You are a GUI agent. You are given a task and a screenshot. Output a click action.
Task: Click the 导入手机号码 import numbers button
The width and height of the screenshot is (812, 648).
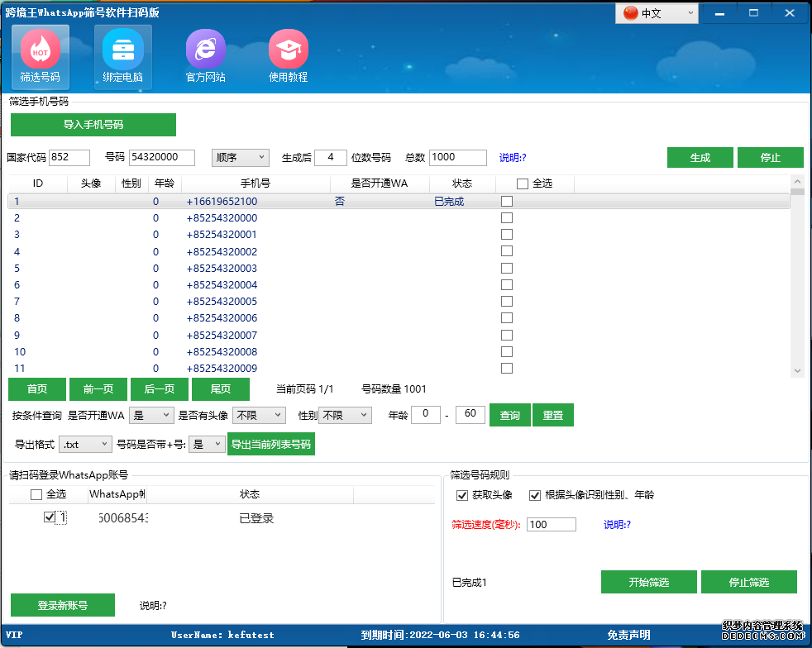93,125
